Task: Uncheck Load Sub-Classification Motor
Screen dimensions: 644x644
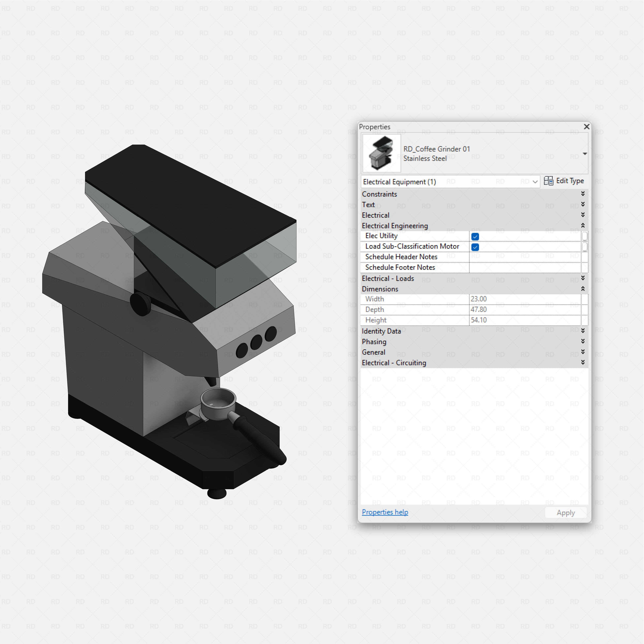Action: 475,247
